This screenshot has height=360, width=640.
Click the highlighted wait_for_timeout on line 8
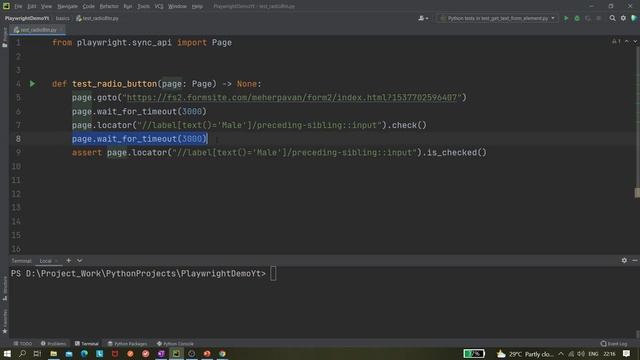click(140, 139)
